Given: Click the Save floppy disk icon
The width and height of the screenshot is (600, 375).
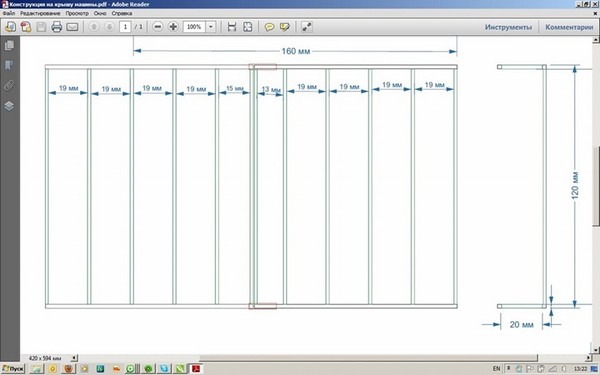Looking at the screenshot, I should click(41, 27).
